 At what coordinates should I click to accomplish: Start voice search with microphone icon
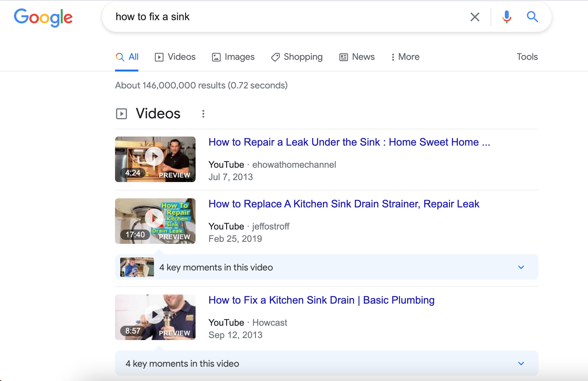pos(506,17)
